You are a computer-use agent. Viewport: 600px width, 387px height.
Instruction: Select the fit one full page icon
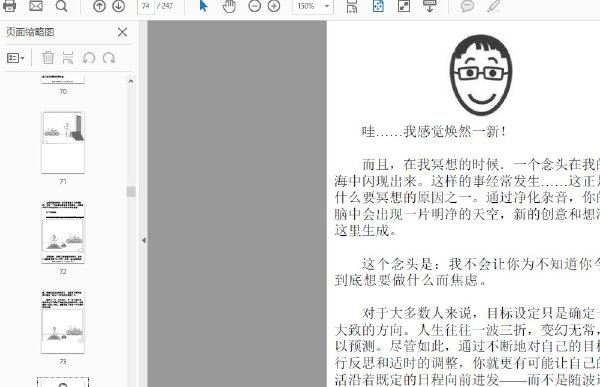378,6
